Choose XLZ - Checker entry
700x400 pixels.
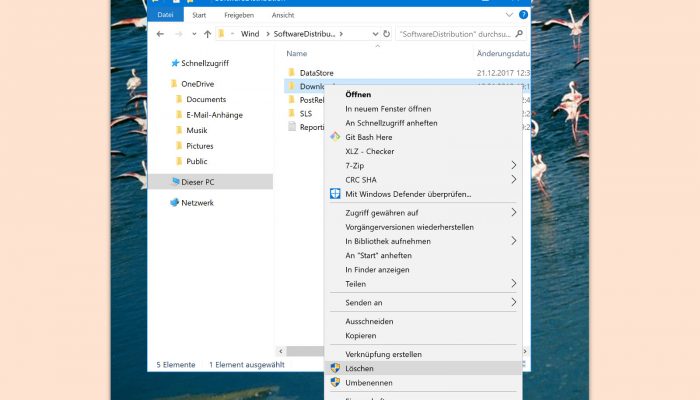pos(370,151)
